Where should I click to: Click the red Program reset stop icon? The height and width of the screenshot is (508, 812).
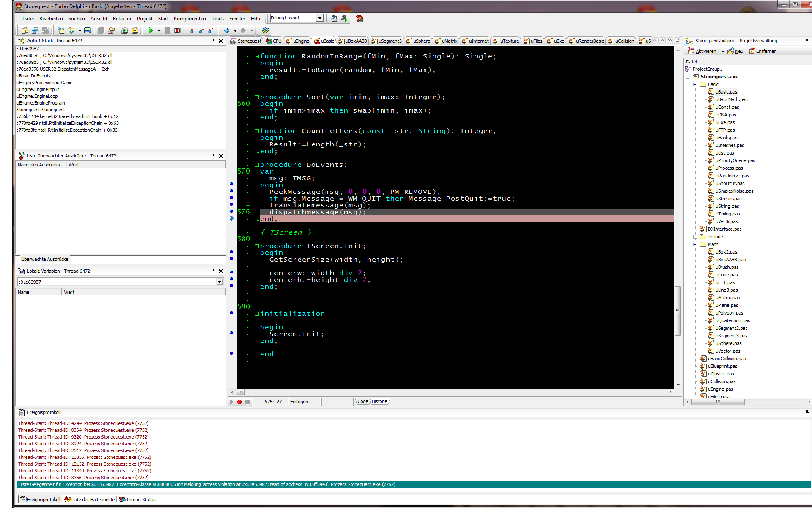tap(177, 30)
